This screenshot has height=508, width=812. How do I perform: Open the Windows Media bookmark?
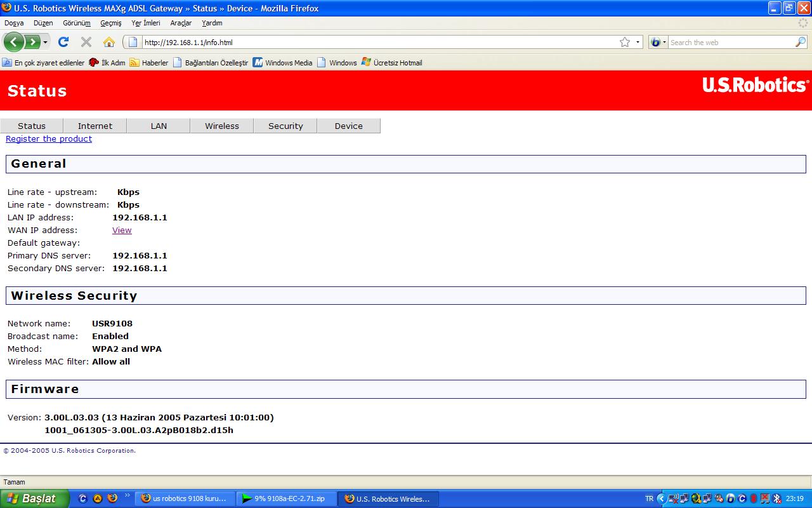[283, 63]
